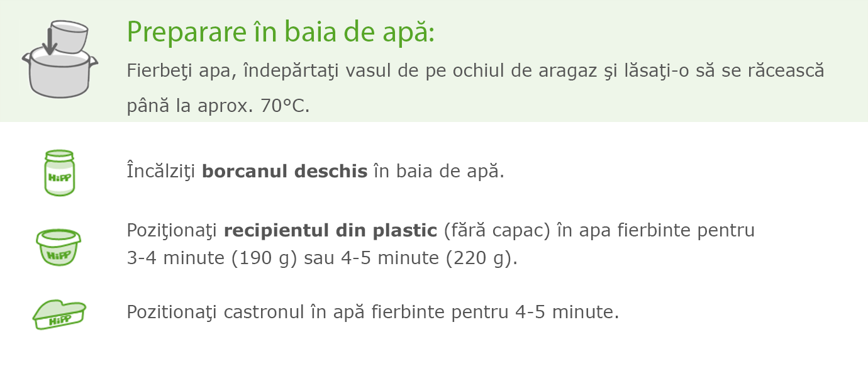Image resolution: width=868 pixels, height=366 pixels.
Task: Click the word Încălziţi in the jar instruction
Action: [162, 171]
